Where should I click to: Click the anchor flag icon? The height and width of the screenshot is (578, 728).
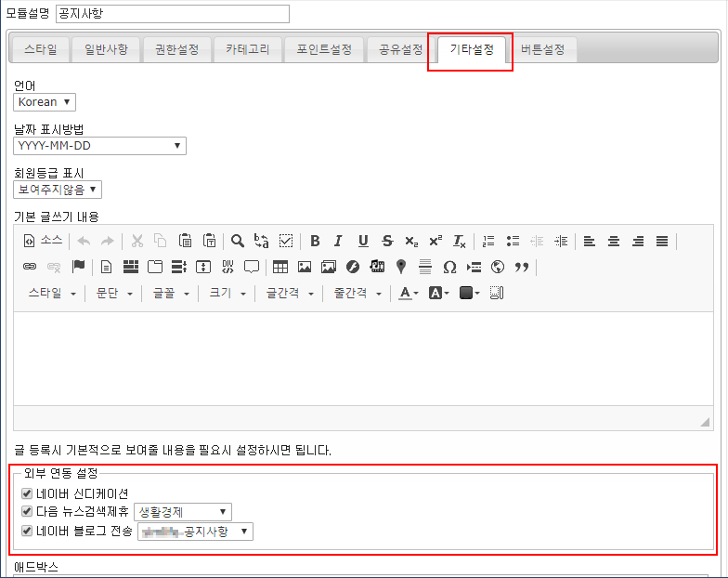tap(78, 266)
